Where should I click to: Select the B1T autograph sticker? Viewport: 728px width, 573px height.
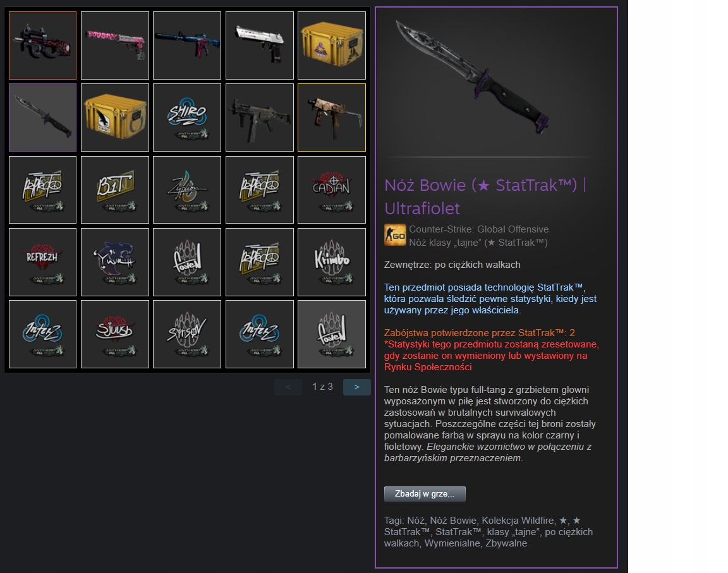click(x=115, y=190)
